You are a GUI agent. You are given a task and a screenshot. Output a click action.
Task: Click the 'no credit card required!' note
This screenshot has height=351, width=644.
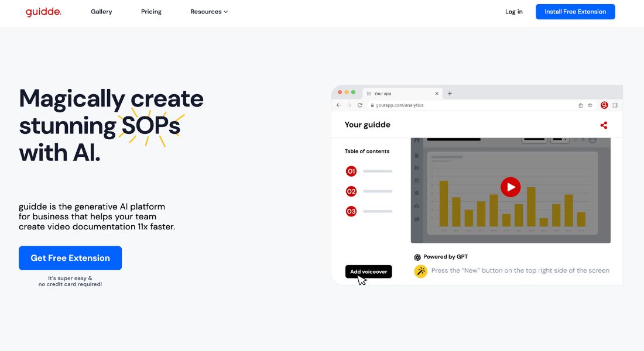point(70,284)
